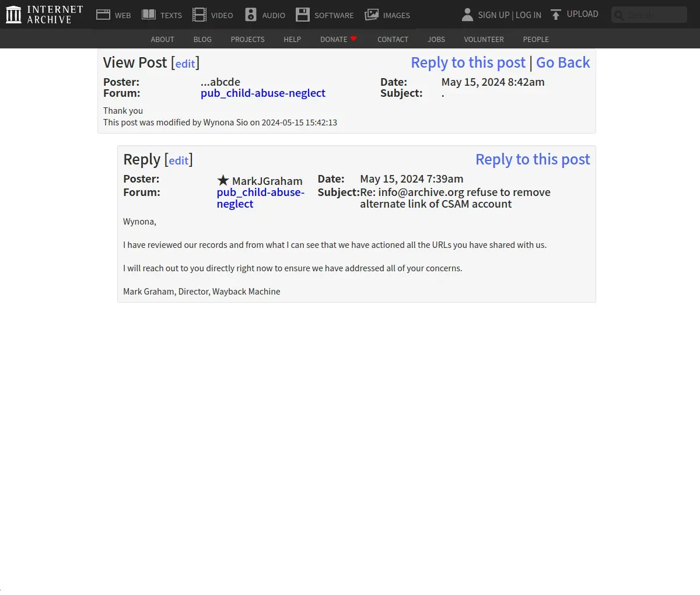This screenshot has height=595, width=700.
Task: Open the VIDEO menu label
Action: 222,16
